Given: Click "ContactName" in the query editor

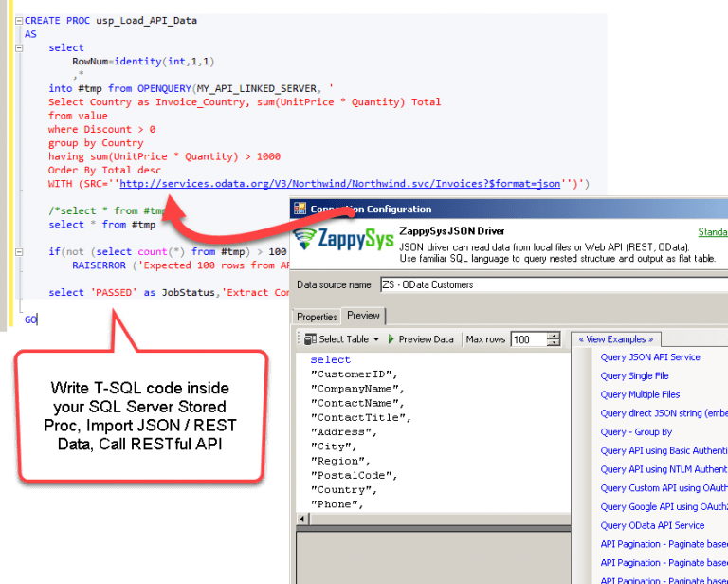Looking at the screenshot, I should (357, 403).
